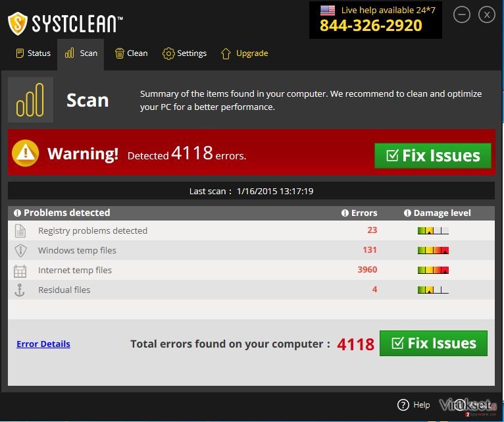Click Registry problems damage level meter
Screen dimensions: 504x422
pos(433,230)
